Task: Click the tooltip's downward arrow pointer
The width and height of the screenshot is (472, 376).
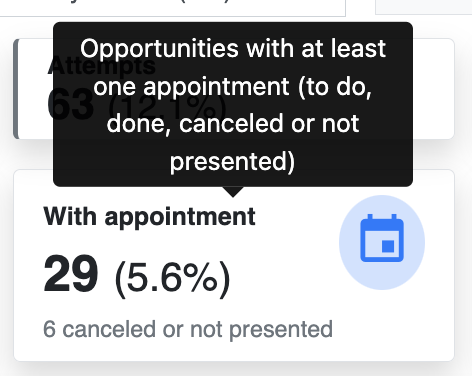Action: tap(233, 192)
